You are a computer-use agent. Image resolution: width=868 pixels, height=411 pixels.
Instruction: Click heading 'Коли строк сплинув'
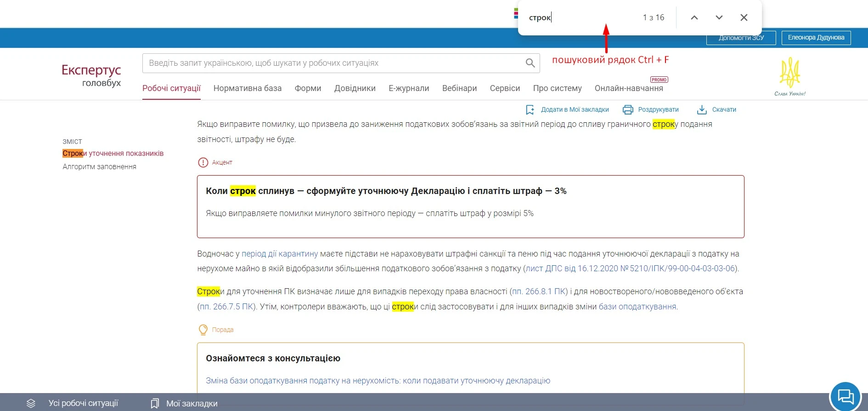pos(250,191)
